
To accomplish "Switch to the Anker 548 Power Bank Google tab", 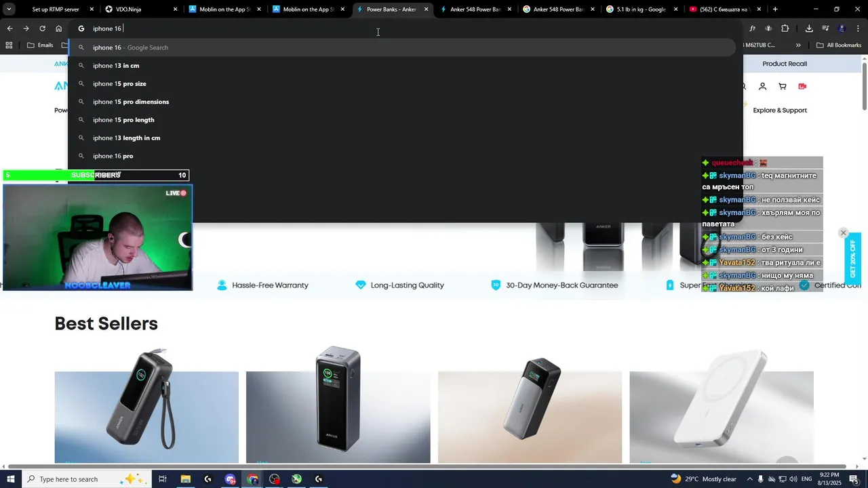I will point(557,9).
